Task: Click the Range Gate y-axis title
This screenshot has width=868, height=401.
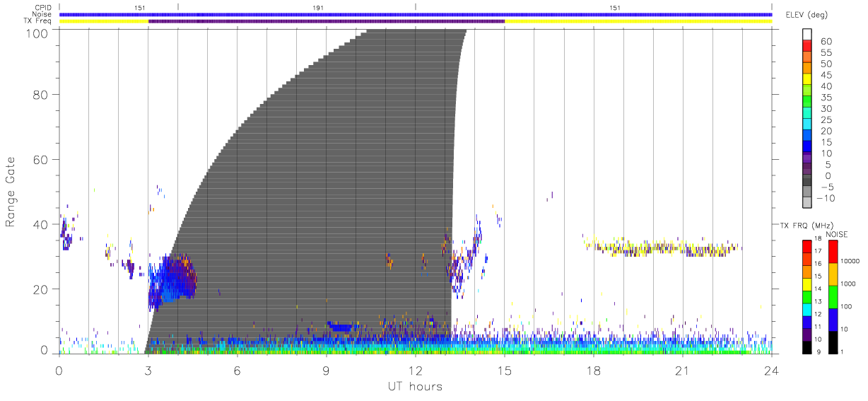Action: (x=11, y=190)
